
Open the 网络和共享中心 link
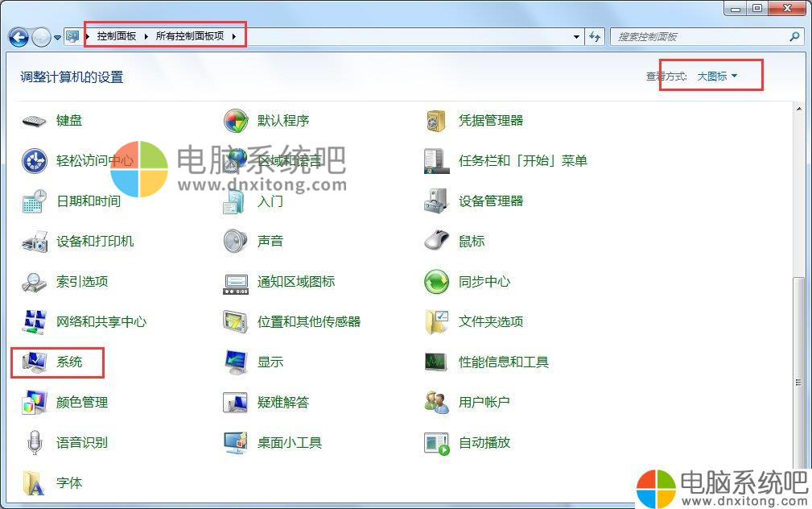pos(101,322)
